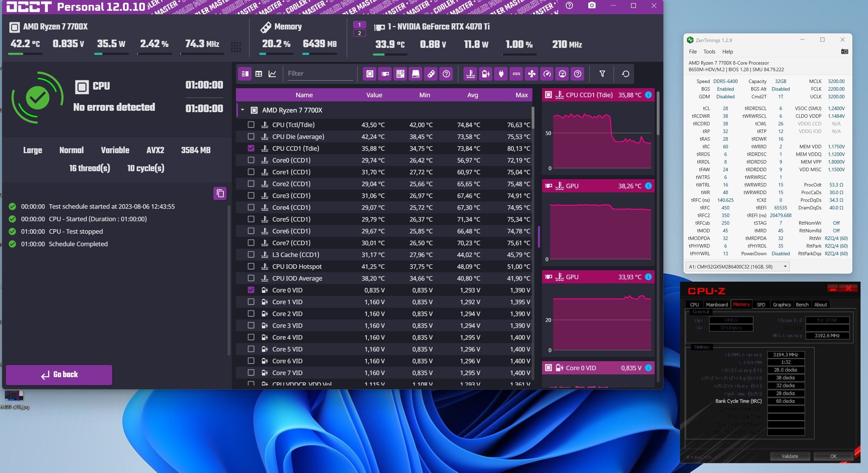The image size is (868, 473).
Task: Check the CPU (Tctl/Tdie) checkbox
Action: point(251,125)
